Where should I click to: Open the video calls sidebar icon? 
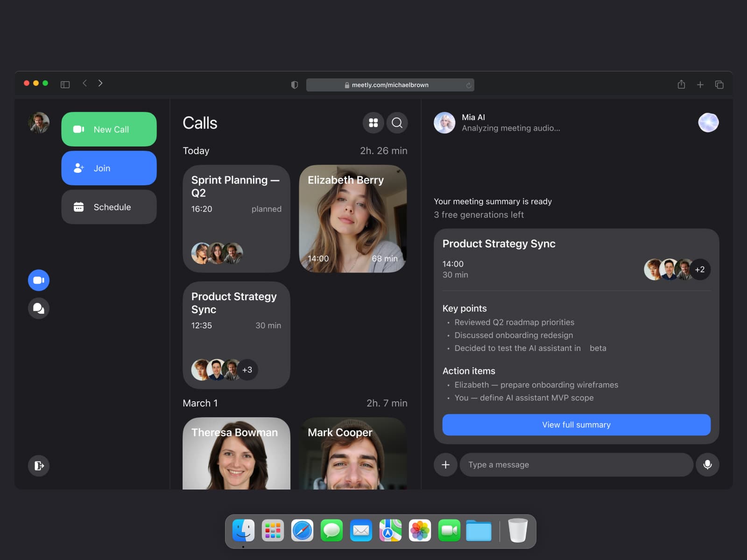click(39, 280)
